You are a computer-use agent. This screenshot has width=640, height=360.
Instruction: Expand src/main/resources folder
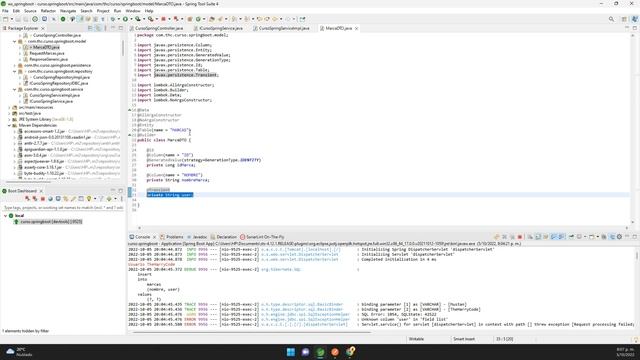9,107
